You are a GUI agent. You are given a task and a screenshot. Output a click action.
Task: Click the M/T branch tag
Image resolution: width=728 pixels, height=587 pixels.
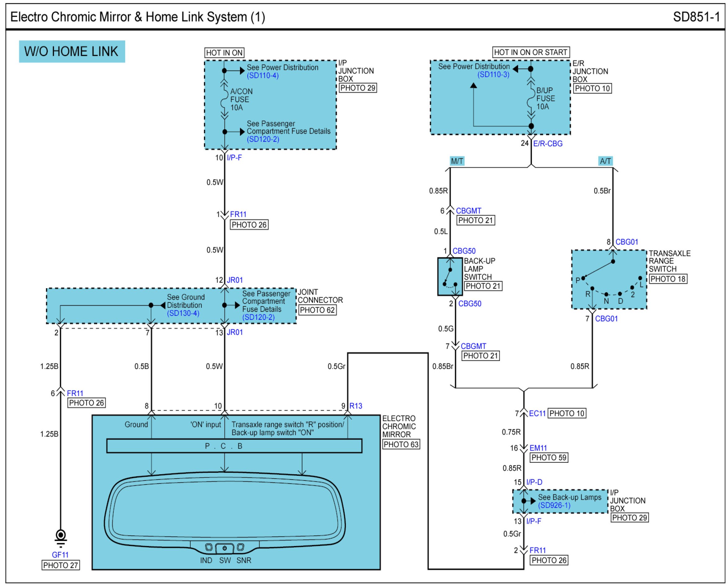click(x=457, y=161)
